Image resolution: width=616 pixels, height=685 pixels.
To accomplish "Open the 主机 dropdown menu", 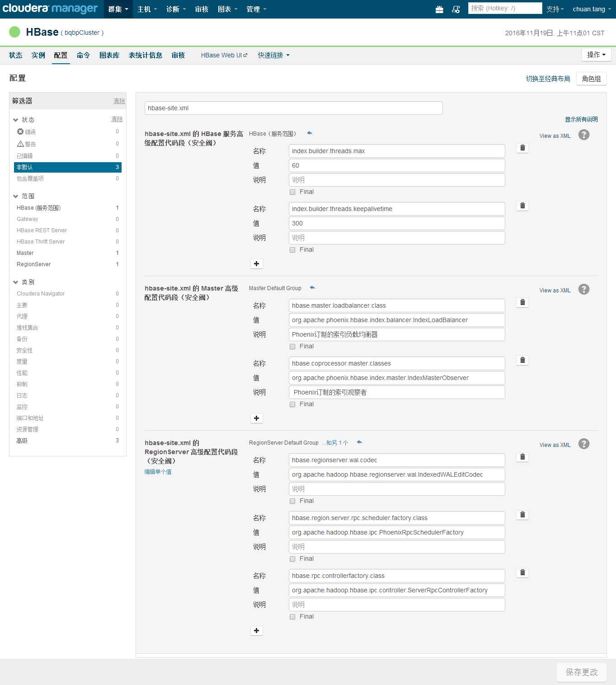I will click(147, 9).
